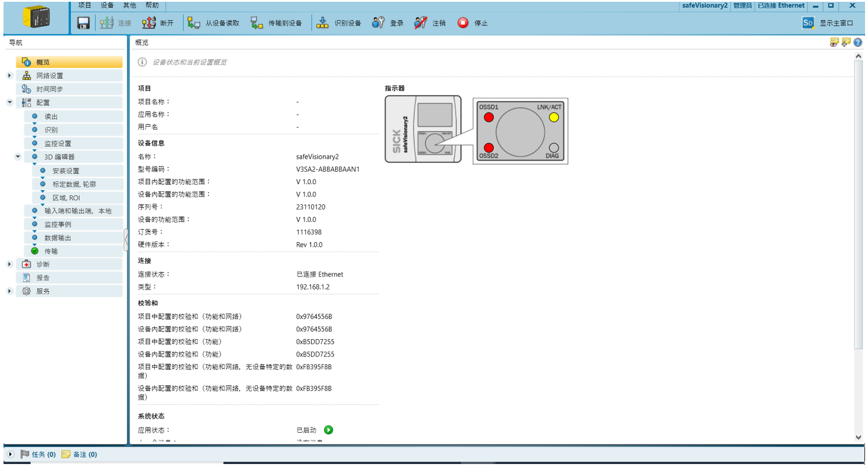Expand the 服务 tree arrow
The image size is (868, 467).
(9, 291)
